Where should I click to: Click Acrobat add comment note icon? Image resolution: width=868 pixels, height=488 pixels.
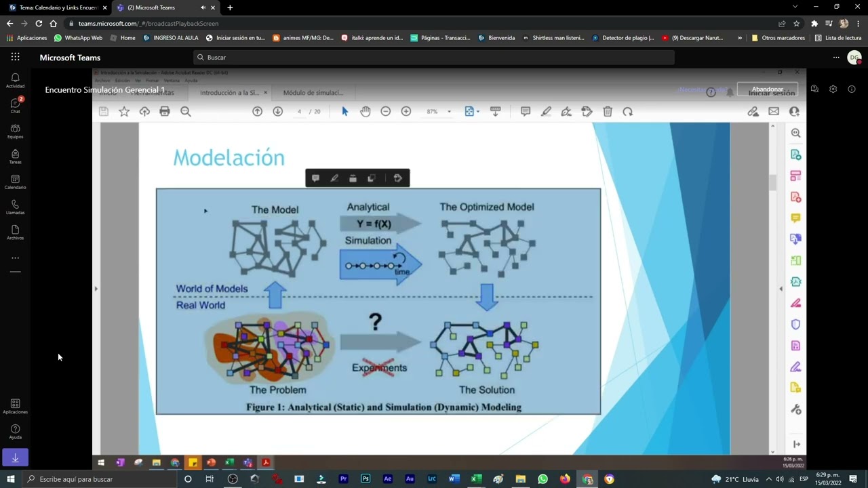pyautogui.click(x=525, y=111)
